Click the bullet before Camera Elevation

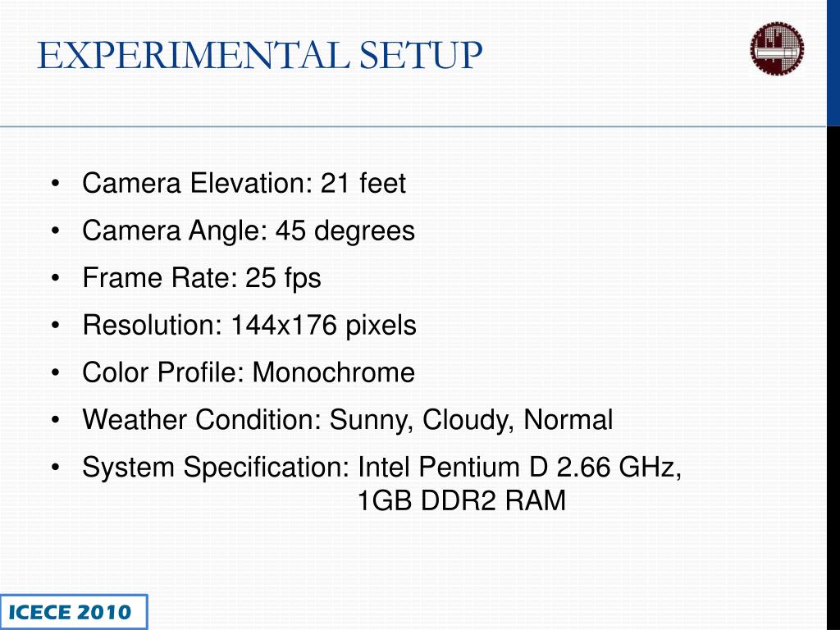55,184
